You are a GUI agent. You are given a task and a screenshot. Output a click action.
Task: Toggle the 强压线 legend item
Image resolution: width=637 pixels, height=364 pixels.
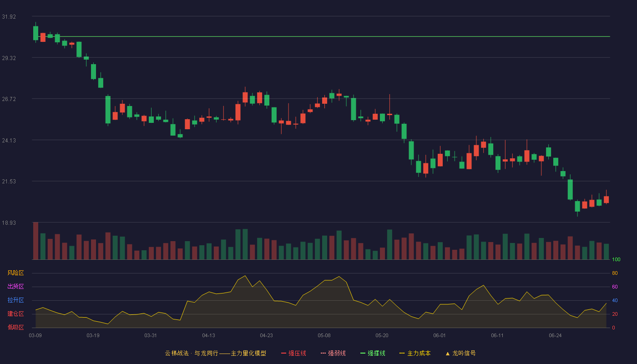293,353
